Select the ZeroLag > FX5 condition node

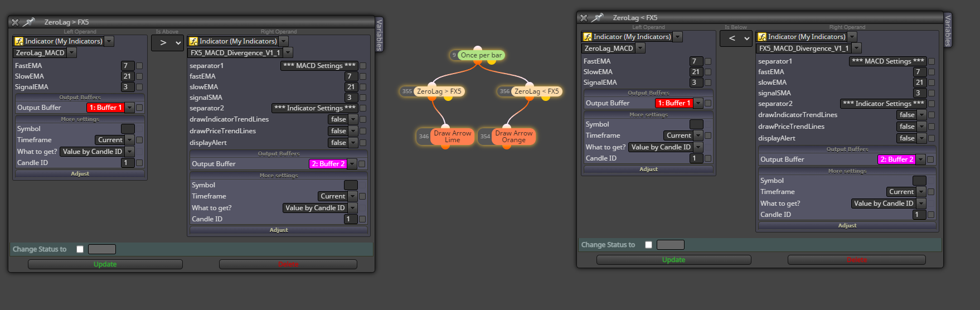(x=432, y=91)
